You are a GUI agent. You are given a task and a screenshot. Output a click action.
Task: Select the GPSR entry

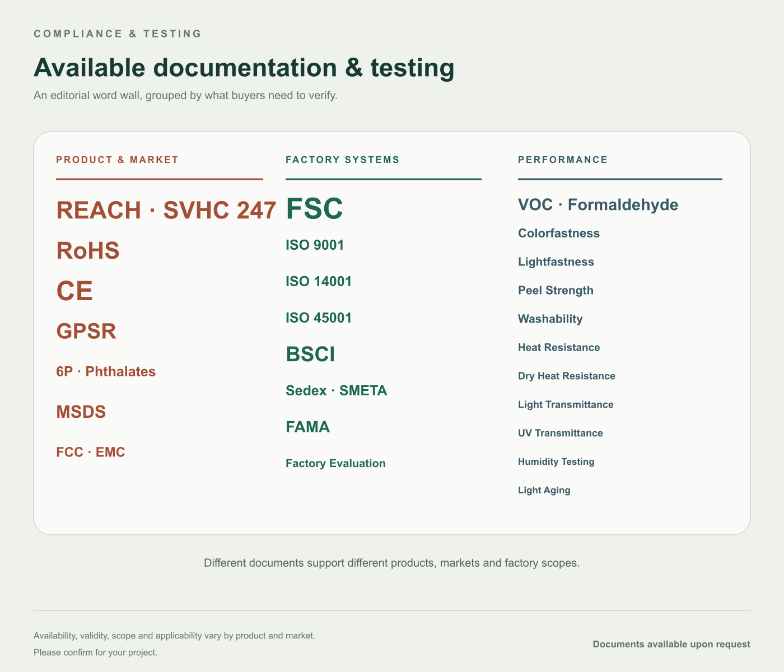[86, 331]
